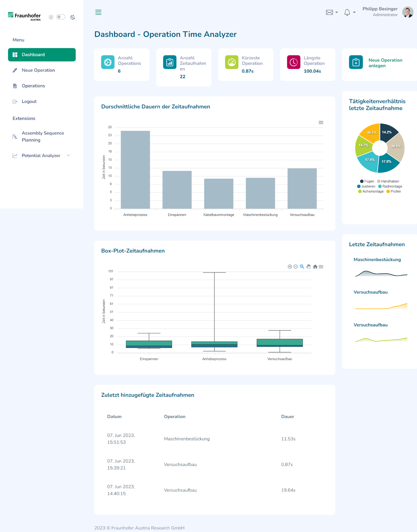Viewport: 417px width, 532px height.
Task: Reset box plot zoom with home icon
Action: (x=315, y=267)
